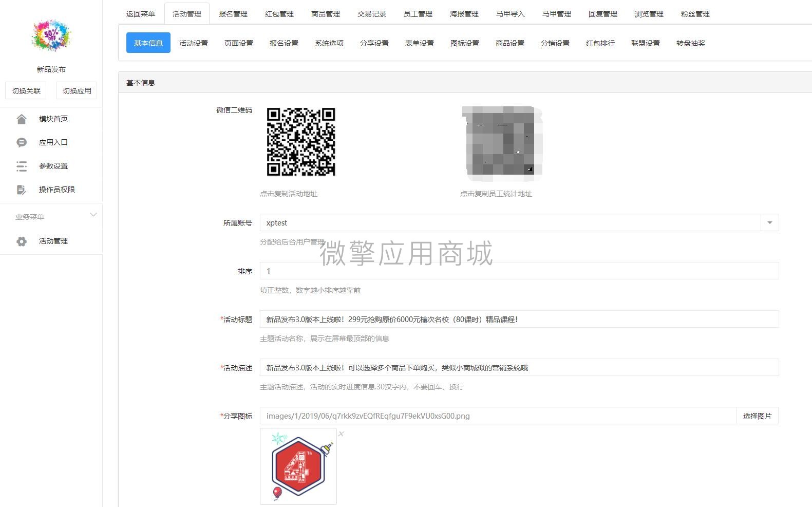This screenshot has width=812, height=507.
Task: Click the home icon beside 模块首页
Action: pyautogui.click(x=22, y=119)
